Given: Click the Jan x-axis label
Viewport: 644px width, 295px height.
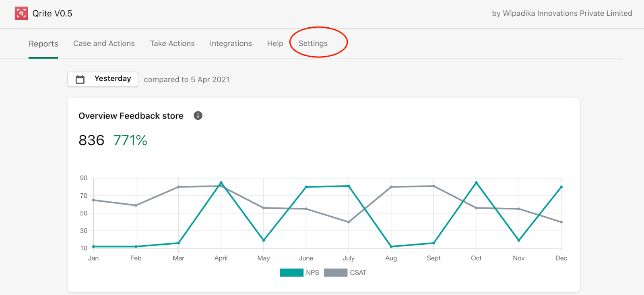Looking at the screenshot, I should [x=93, y=258].
